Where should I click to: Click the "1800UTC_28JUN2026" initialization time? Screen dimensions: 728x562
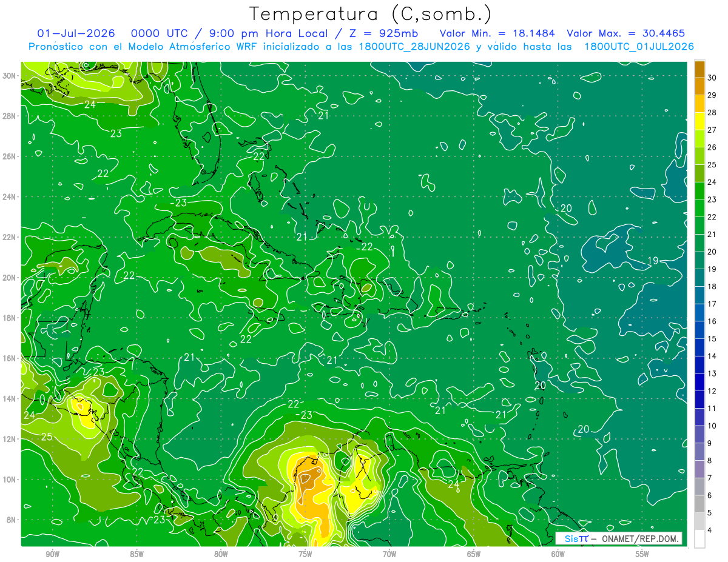(414, 47)
